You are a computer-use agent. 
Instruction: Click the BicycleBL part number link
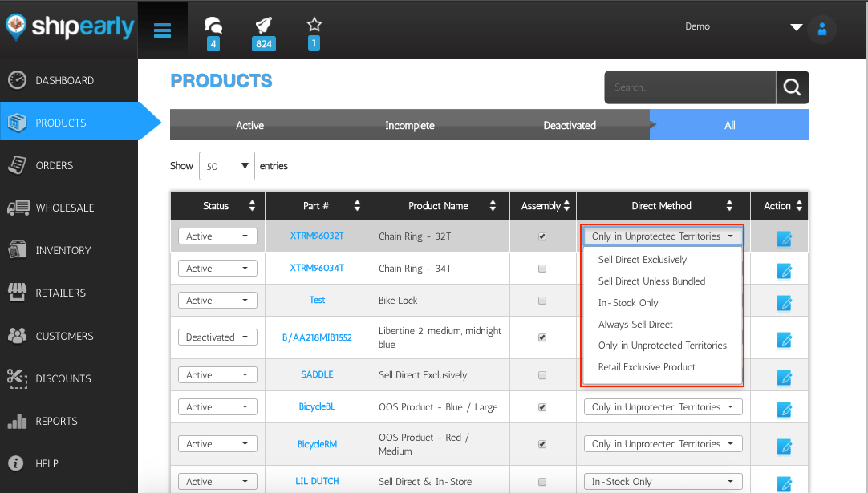point(317,406)
